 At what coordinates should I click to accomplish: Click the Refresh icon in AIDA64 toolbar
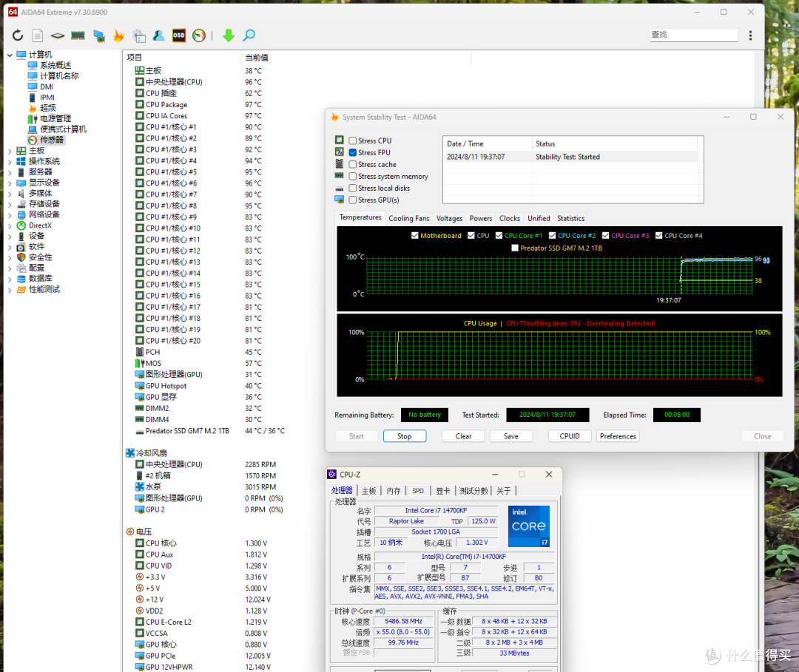18,35
